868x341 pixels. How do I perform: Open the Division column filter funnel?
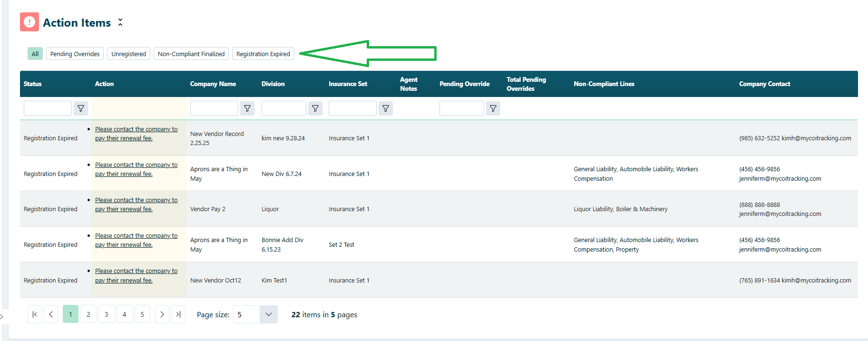(315, 108)
